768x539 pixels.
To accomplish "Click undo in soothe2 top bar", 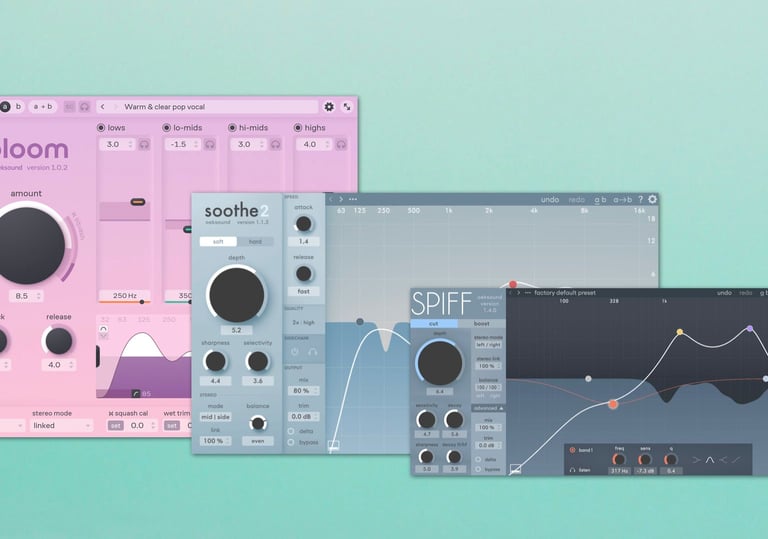I will (x=550, y=199).
